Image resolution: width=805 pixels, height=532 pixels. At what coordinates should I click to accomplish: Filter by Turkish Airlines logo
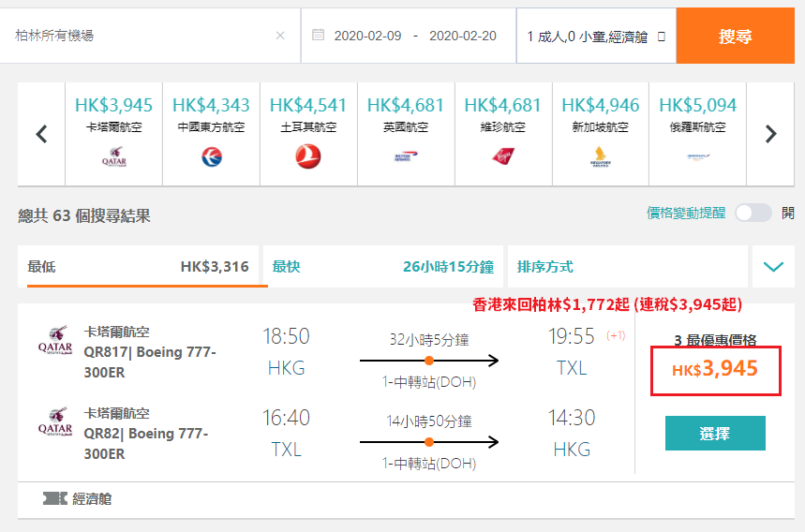coord(308,156)
